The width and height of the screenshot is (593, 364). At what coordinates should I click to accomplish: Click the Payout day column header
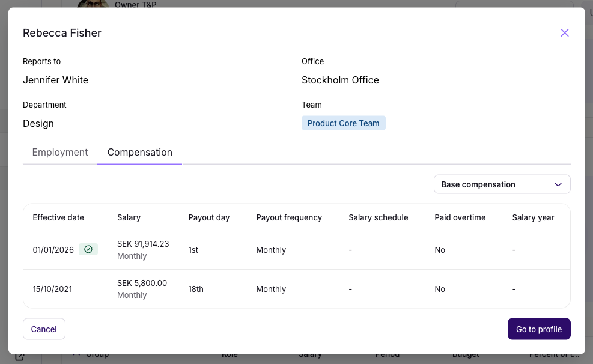pyautogui.click(x=208, y=217)
